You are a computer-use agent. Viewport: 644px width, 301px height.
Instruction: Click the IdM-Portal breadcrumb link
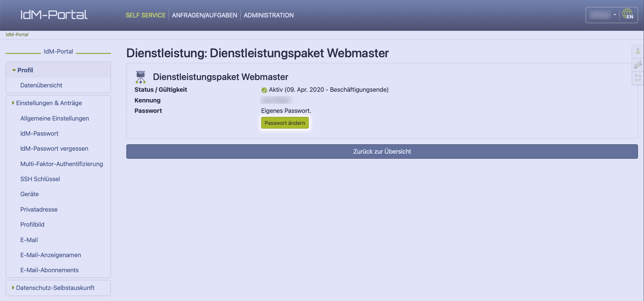(17, 34)
